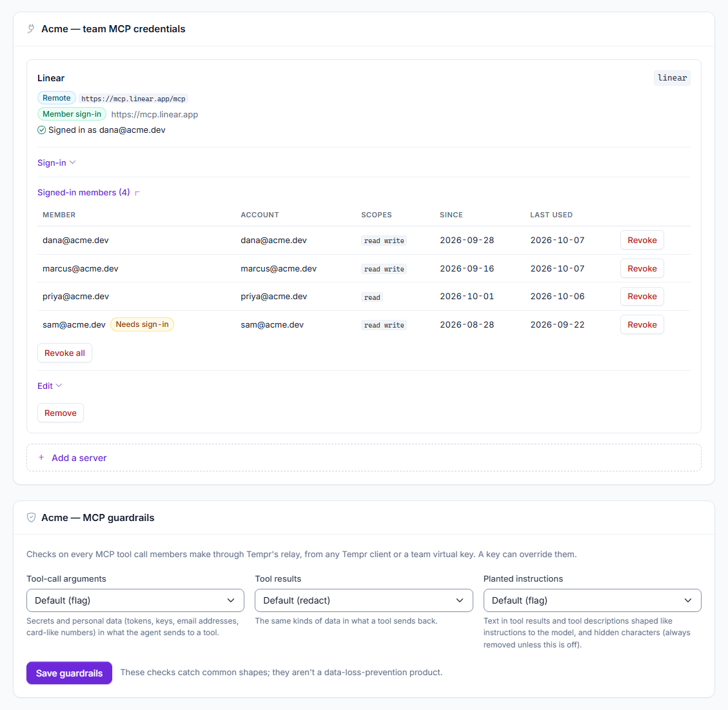728x710 pixels.
Task: Click the LAST USED column header
Action: 551,215
